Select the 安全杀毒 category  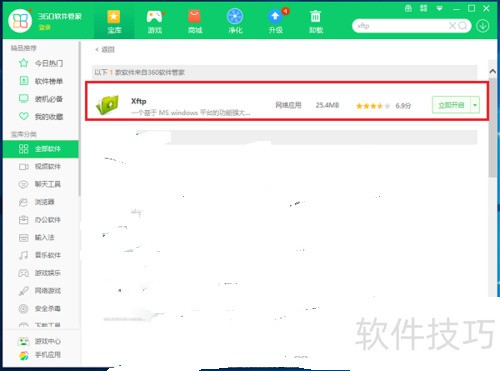[41, 308]
